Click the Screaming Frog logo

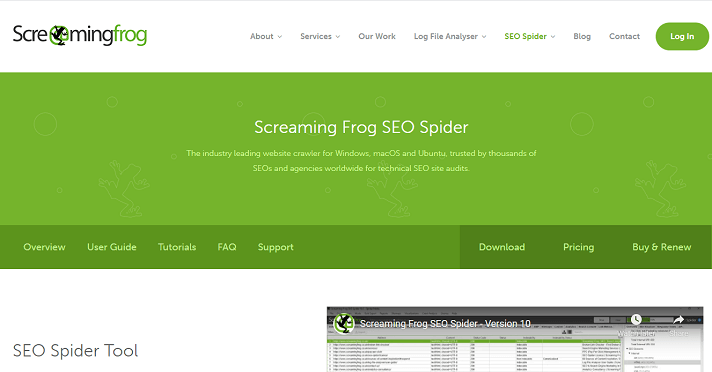click(x=79, y=35)
